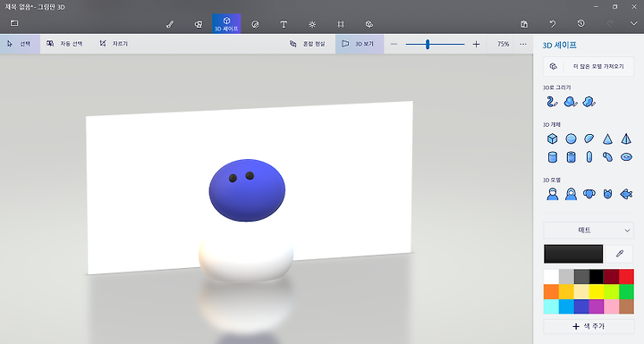The image size is (644, 344).
Task: Insert a 3D cube object
Action: 553,138
